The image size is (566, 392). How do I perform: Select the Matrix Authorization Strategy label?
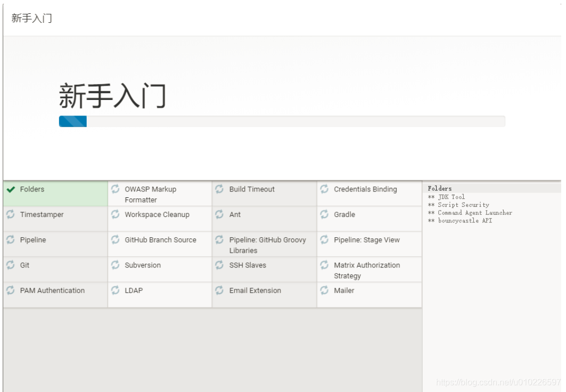(x=367, y=271)
